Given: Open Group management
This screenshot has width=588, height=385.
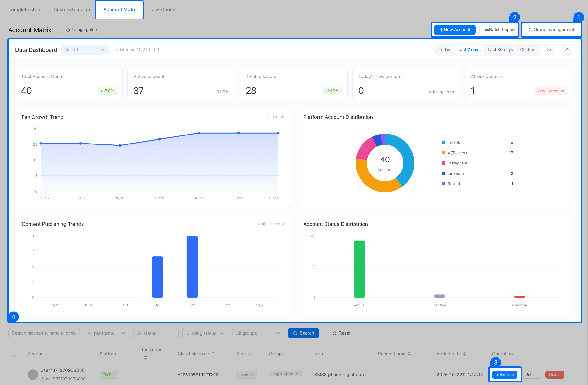Looking at the screenshot, I should pos(551,30).
